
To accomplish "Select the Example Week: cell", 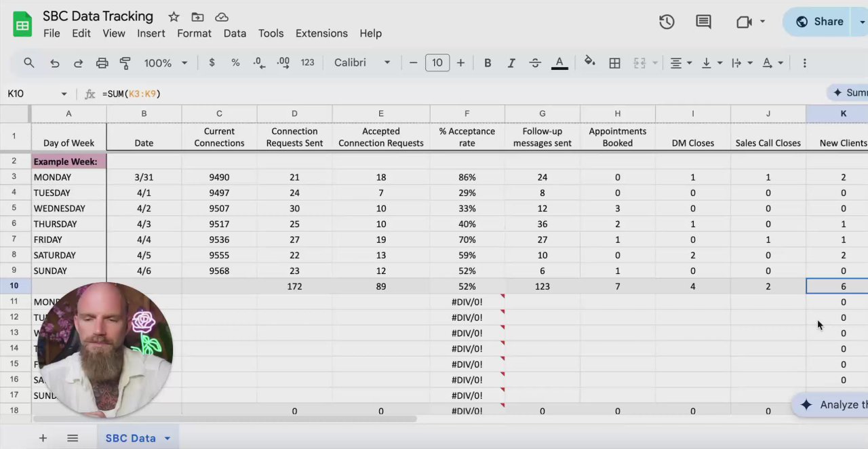I will (68, 161).
